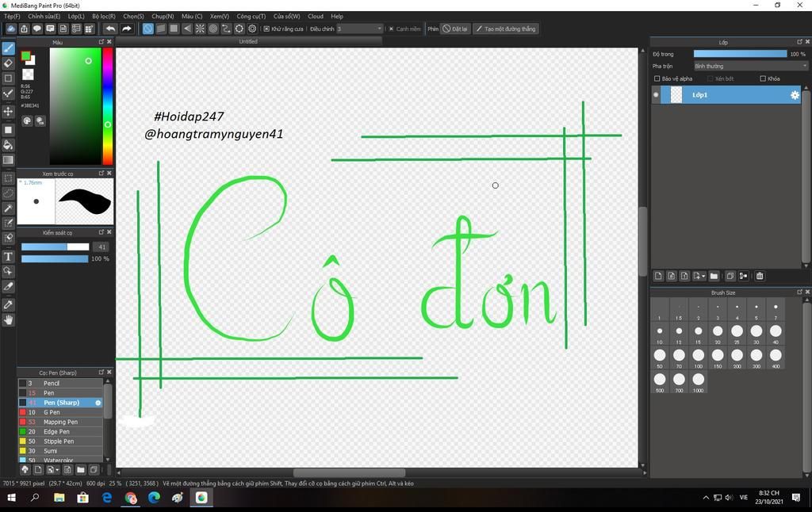The image size is (812, 512).
Task: Select the Brush tool in left toolbar
Action: click(x=8, y=48)
